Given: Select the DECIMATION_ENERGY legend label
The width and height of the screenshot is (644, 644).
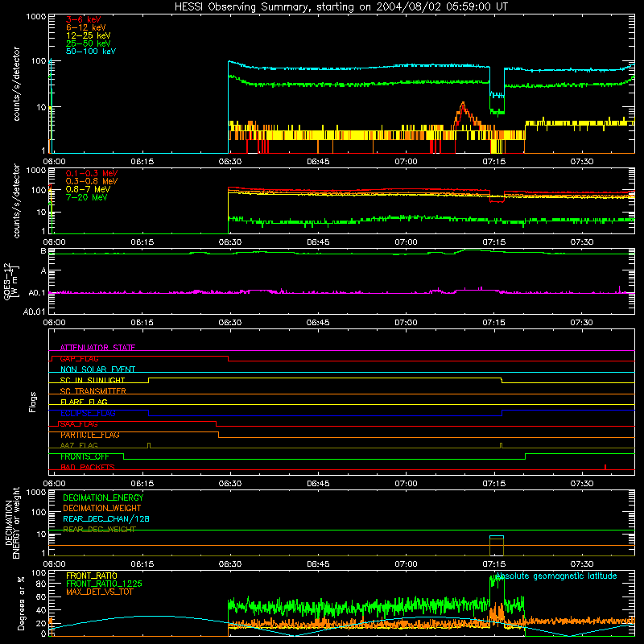Looking at the screenshot, I should point(103,497).
